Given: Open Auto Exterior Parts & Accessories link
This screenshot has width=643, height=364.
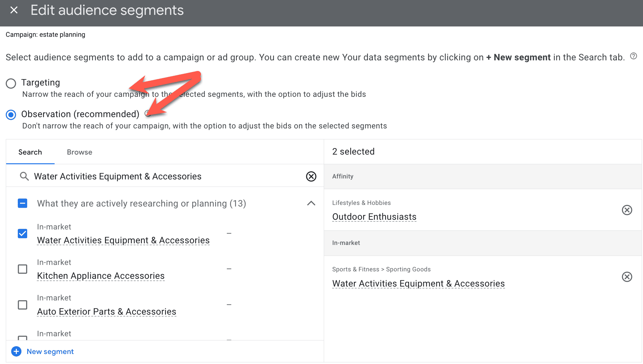Looking at the screenshot, I should (x=107, y=312).
